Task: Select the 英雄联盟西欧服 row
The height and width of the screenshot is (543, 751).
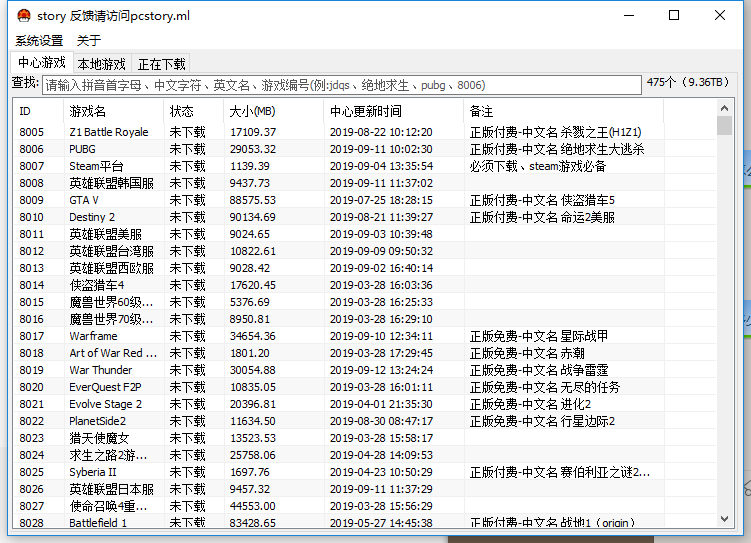Action: pyautogui.click(x=365, y=268)
